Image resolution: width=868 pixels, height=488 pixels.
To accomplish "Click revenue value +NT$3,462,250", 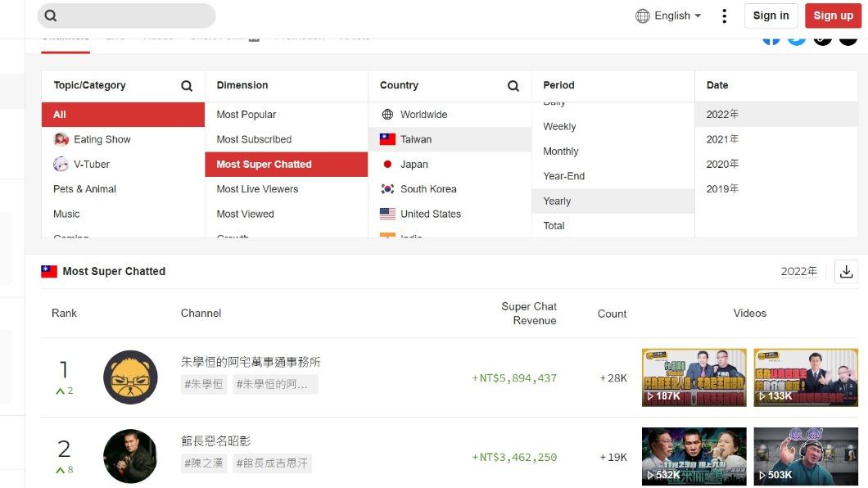I will [x=514, y=458].
